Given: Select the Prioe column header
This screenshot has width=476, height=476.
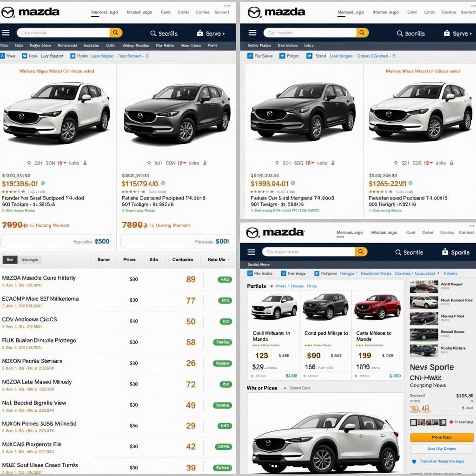Looking at the screenshot, I should pos(129,259).
